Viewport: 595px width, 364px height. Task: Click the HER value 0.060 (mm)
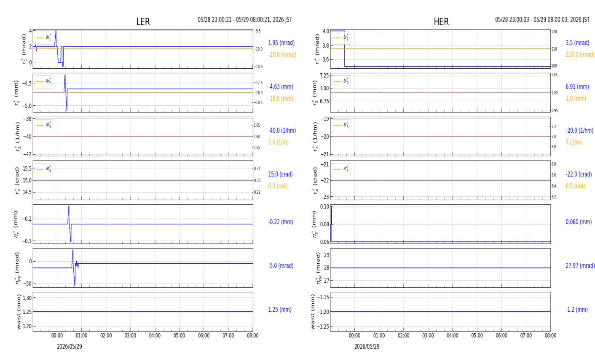click(x=579, y=222)
